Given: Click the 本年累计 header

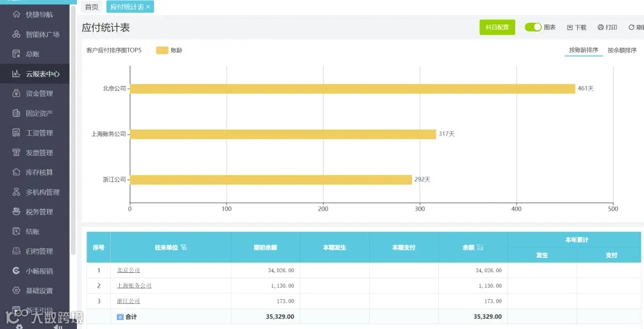Looking at the screenshot, I should point(577,240).
